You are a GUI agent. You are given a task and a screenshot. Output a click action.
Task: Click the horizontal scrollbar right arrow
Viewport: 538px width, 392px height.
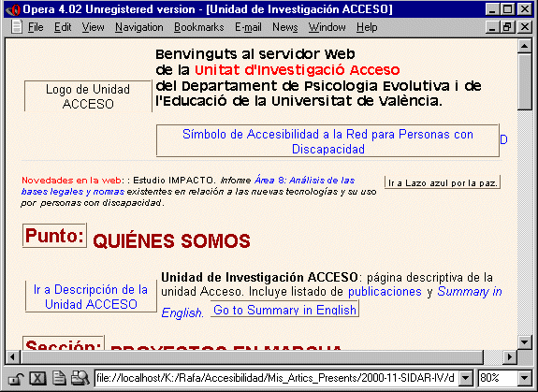(510, 357)
